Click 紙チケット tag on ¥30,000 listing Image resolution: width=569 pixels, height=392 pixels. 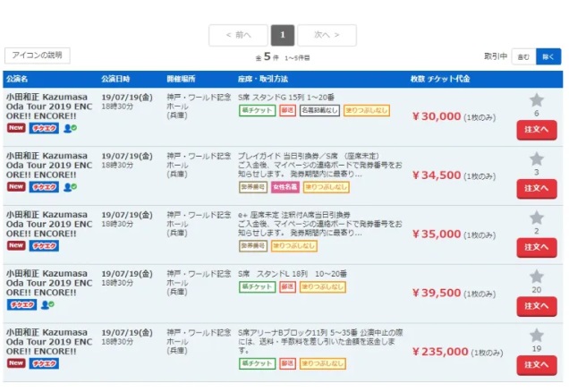(258, 110)
